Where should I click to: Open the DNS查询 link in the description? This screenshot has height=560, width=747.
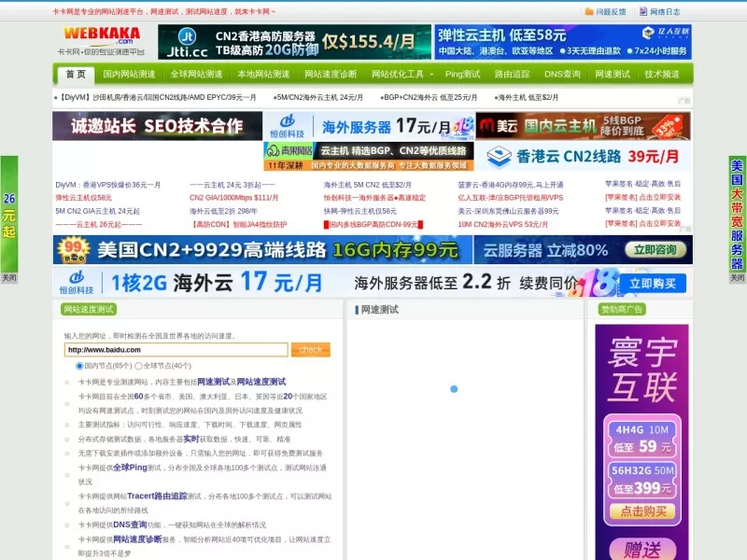[130, 525]
